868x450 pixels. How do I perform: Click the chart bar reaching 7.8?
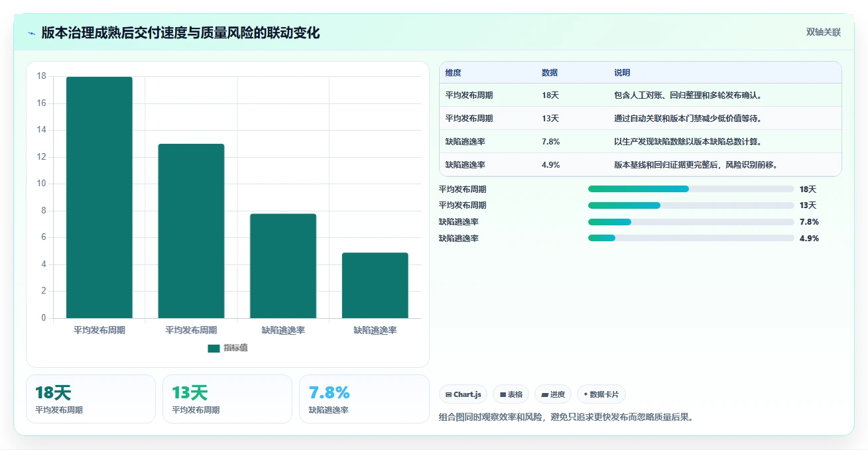[x=283, y=266]
